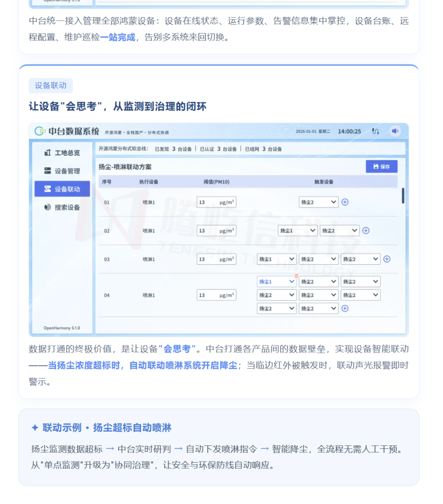Screen dimensions: 443x504
Task: Edit the PM10 threshold field in row 02
Action: pyautogui.click(x=217, y=230)
